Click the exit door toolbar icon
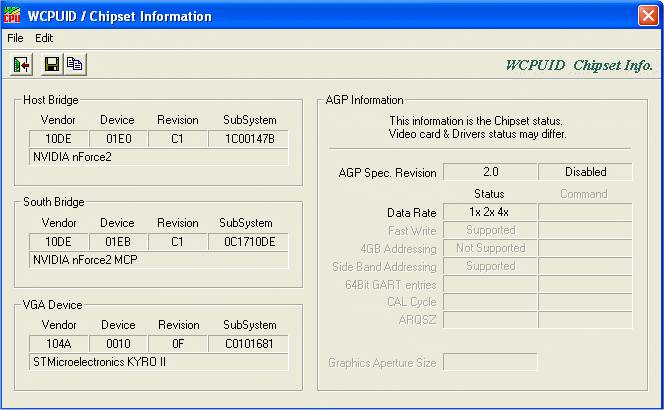The width and height of the screenshot is (664, 410). [x=21, y=65]
